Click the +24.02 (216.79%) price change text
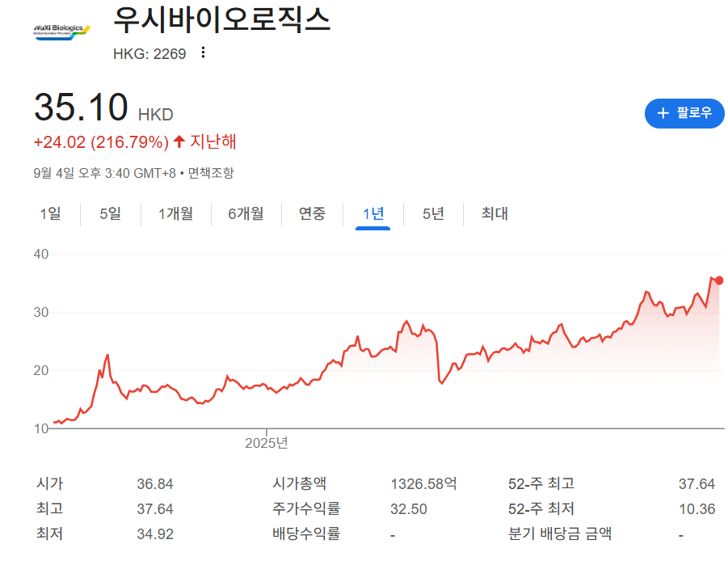Viewport: 728px width, 565px height. click(x=101, y=142)
